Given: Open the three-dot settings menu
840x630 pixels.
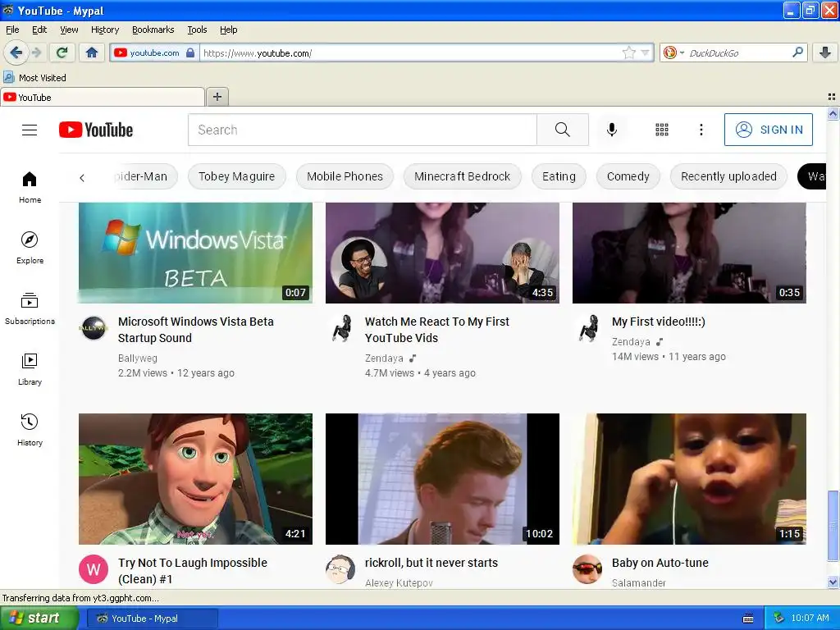Looking at the screenshot, I should [x=701, y=130].
